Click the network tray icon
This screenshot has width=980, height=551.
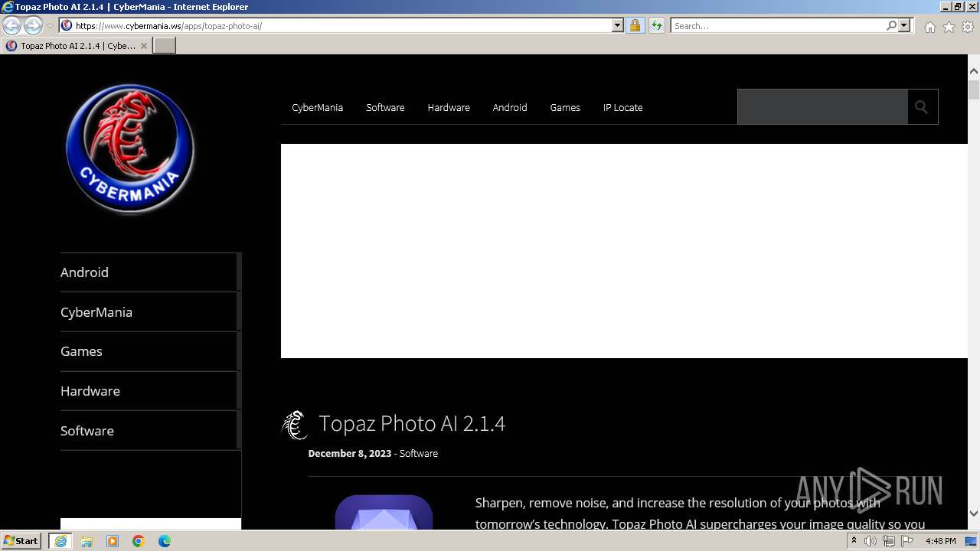coord(889,541)
